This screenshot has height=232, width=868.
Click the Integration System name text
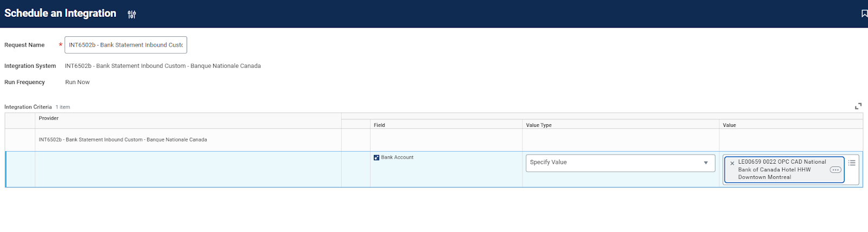tap(163, 66)
